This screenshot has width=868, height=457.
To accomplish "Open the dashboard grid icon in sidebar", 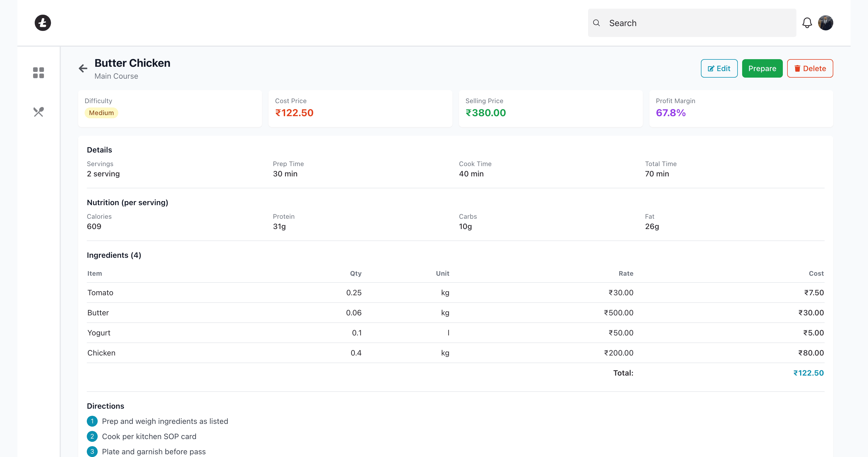I will click(x=39, y=72).
